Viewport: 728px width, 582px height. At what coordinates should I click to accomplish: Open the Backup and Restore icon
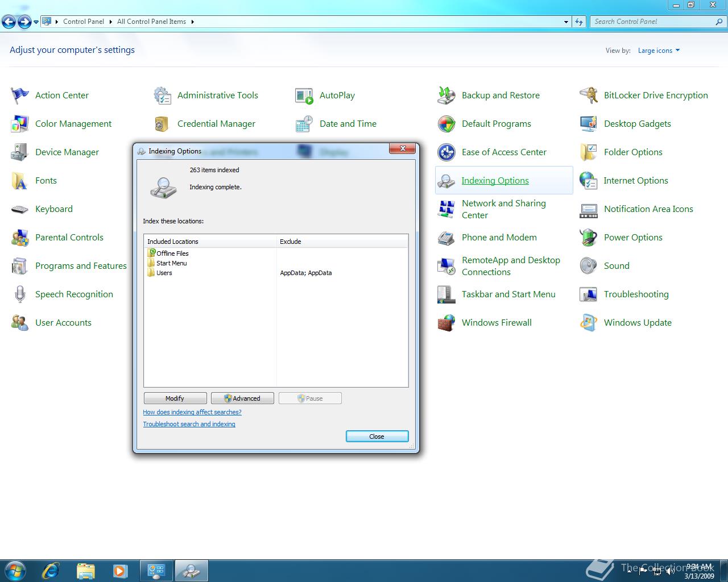(446, 95)
